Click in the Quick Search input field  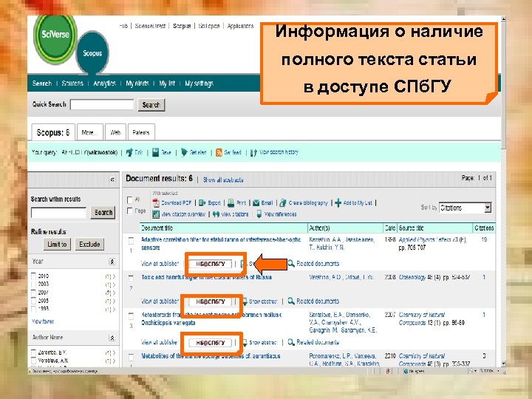(x=102, y=104)
